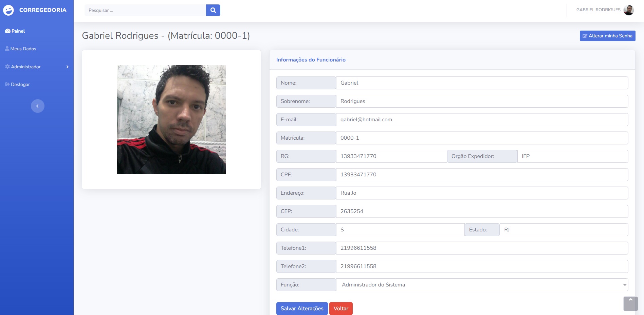Click the Alterar minha Senha button
This screenshot has height=315, width=644.
pyautogui.click(x=607, y=36)
